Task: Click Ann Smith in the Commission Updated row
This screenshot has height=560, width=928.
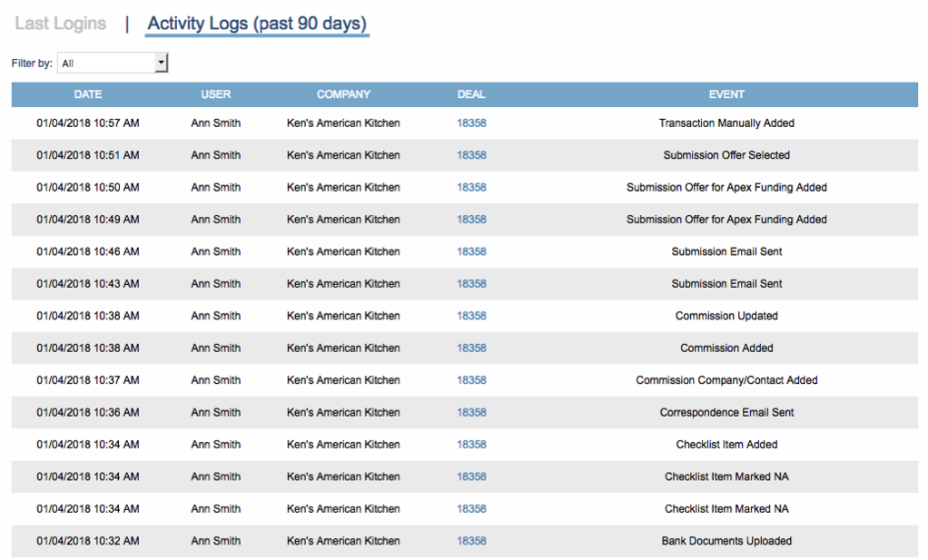Action: click(x=216, y=316)
